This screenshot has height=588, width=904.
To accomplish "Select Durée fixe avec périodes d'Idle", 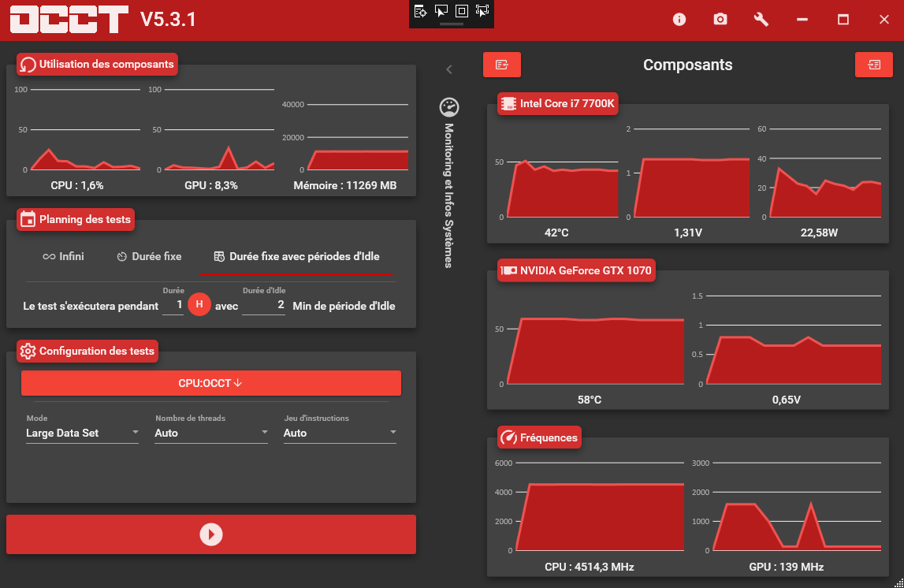I will pos(296,256).
